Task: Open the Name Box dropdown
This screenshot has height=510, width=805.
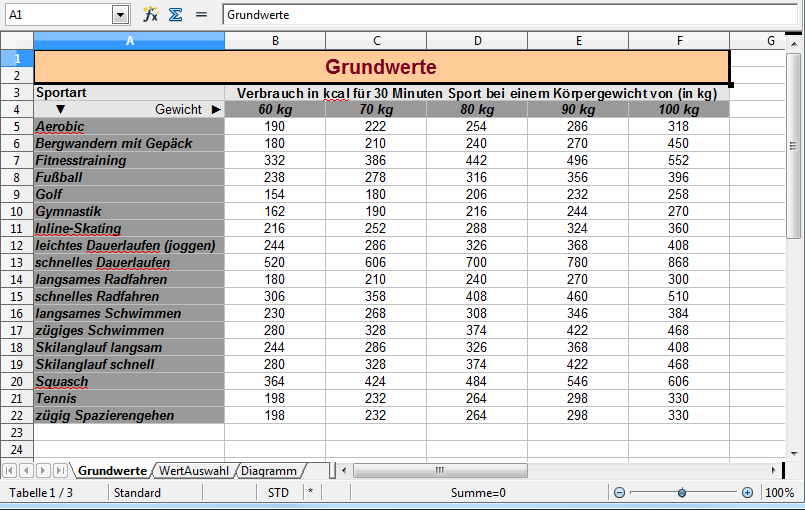Action: pyautogui.click(x=121, y=15)
